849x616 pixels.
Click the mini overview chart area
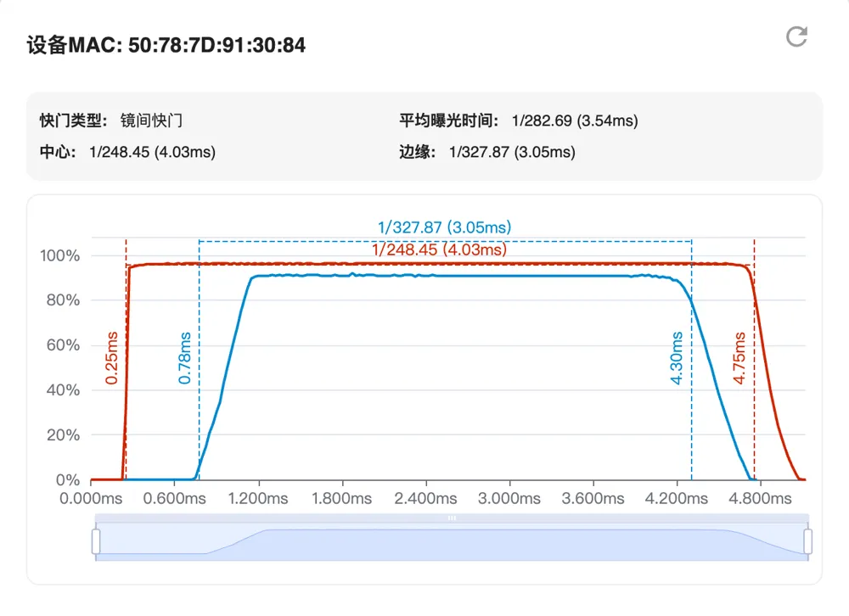point(452,542)
